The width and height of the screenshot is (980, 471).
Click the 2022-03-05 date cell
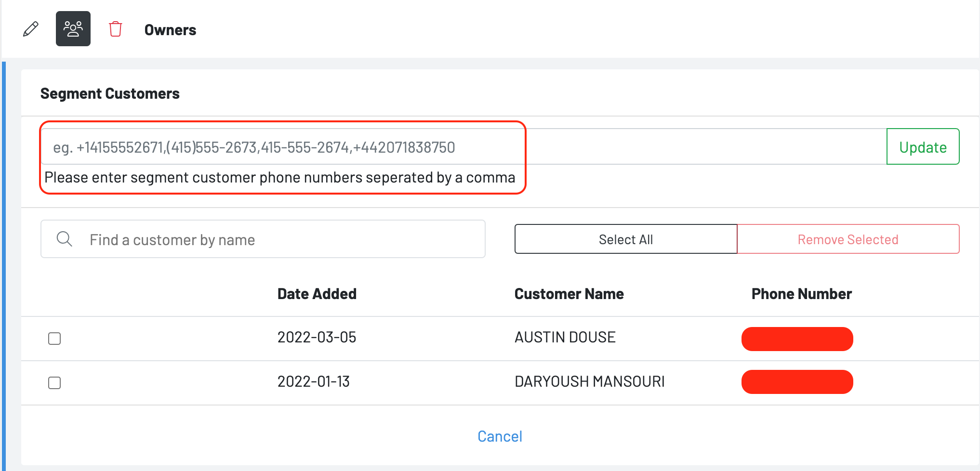pyautogui.click(x=317, y=337)
